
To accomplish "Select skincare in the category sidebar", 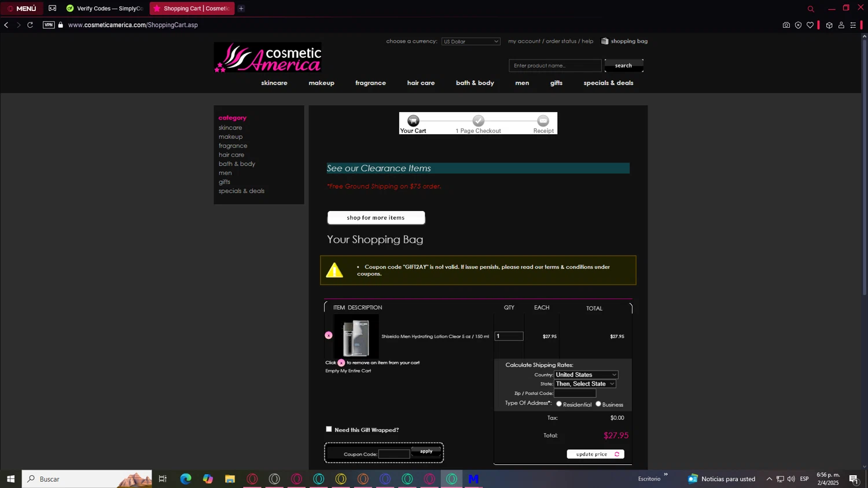I will (x=230, y=128).
